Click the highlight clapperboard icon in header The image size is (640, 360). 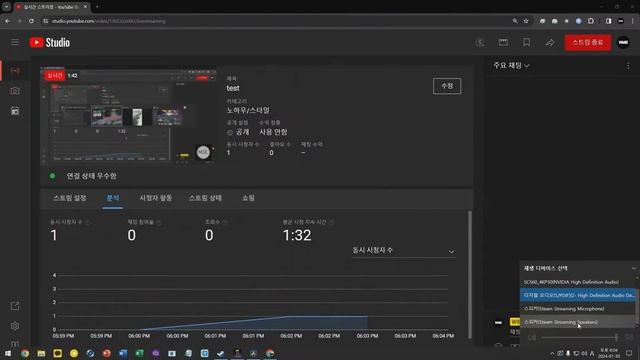coord(503,42)
